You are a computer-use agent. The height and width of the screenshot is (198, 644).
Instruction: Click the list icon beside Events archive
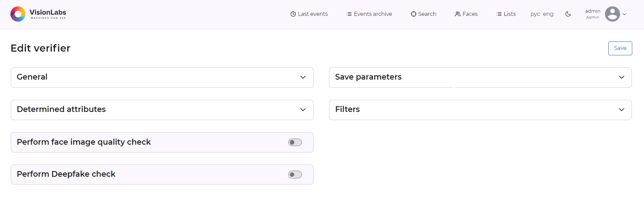(x=349, y=14)
